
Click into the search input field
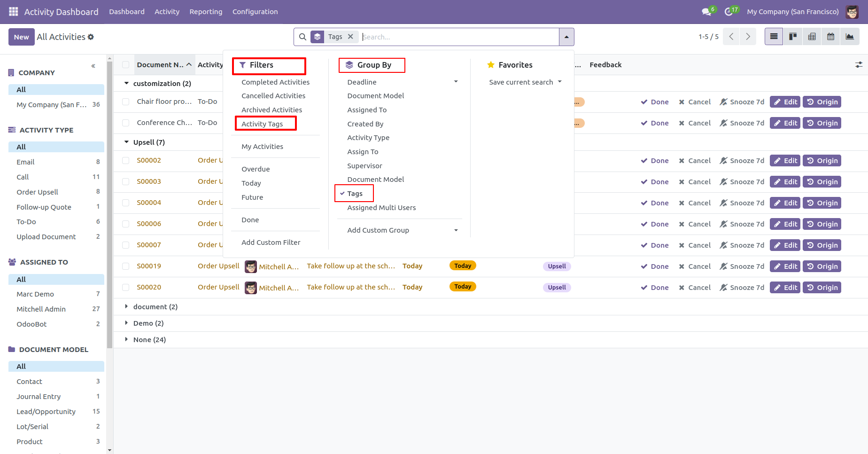[459, 37]
